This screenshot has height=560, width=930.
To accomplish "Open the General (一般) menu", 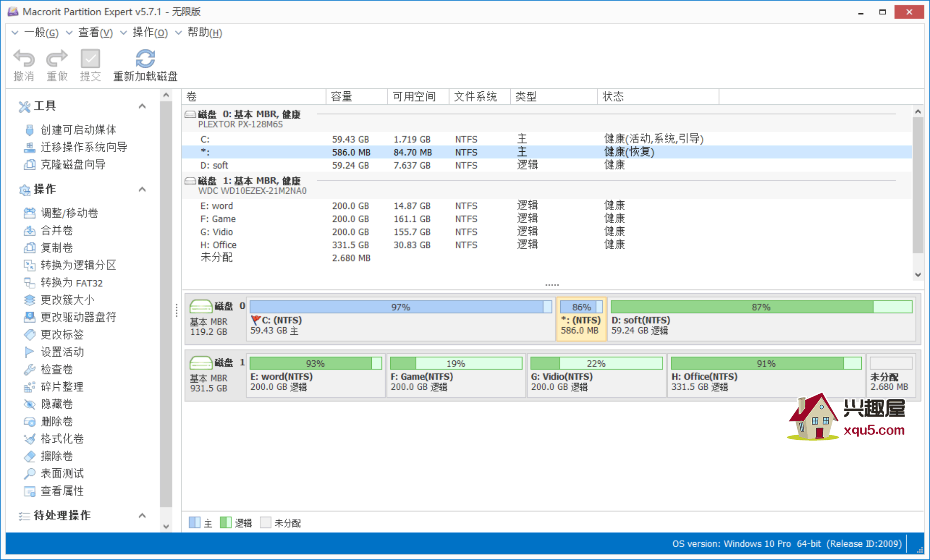I will click(41, 33).
